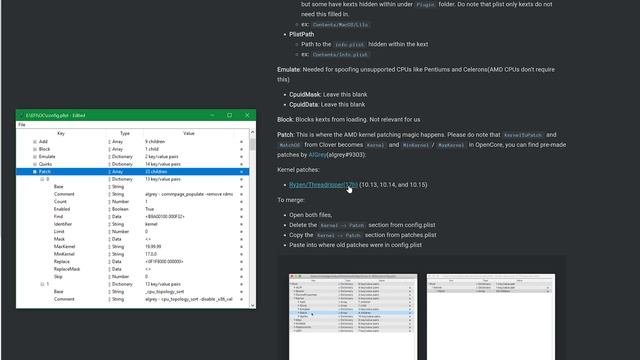The height and width of the screenshot is (360, 640).
Task: Open the left config.plist screenshot thumbnail
Action: coord(353,317)
